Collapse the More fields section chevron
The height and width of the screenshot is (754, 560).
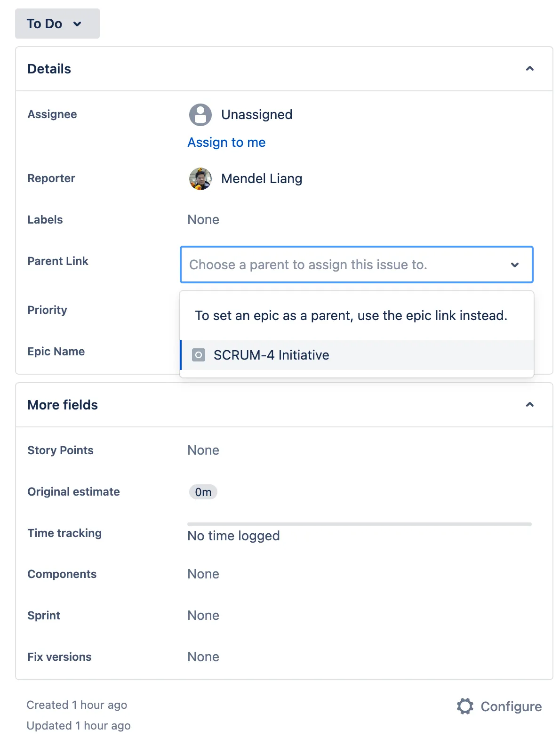(530, 405)
